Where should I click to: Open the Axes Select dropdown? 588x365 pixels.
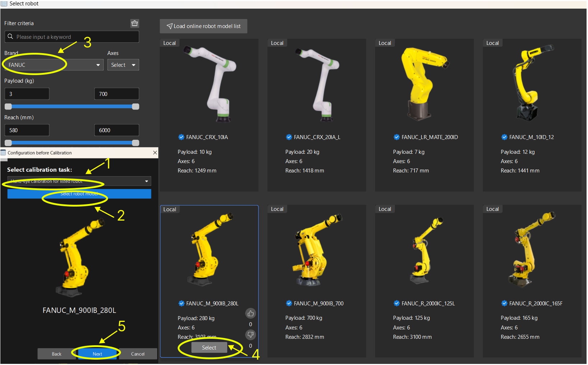click(x=123, y=65)
